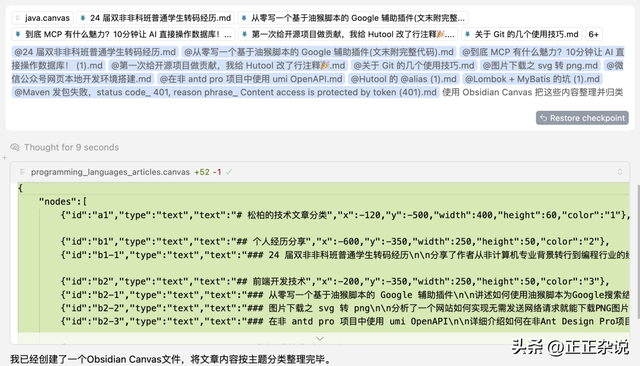Screen dimensions: 640x366
Task: Expand the 6+ additional files chip
Action: point(593,34)
